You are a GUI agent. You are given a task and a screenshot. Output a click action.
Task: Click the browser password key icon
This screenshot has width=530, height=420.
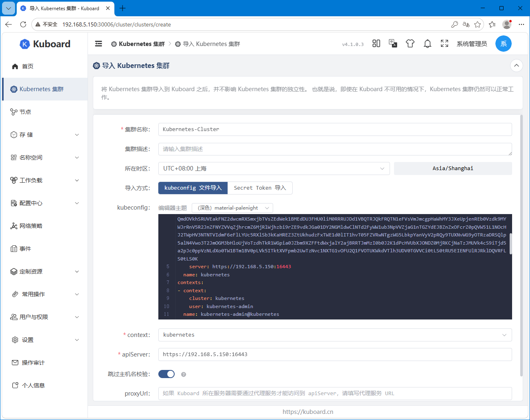click(x=455, y=24)
